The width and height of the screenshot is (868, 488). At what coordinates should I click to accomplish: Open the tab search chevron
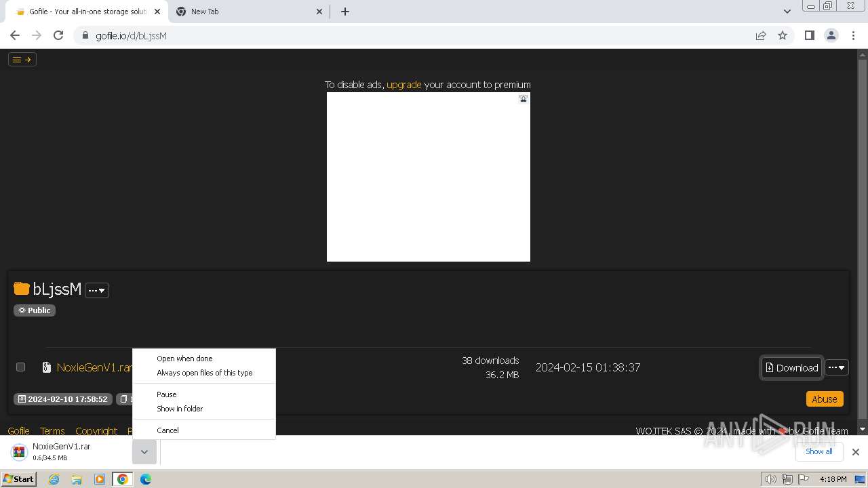[x=787, y=12]
